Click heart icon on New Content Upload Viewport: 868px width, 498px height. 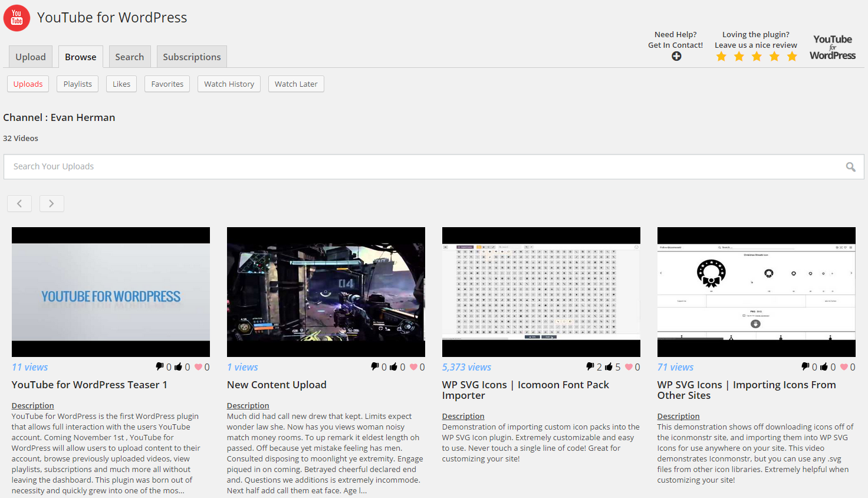[413, 367]
